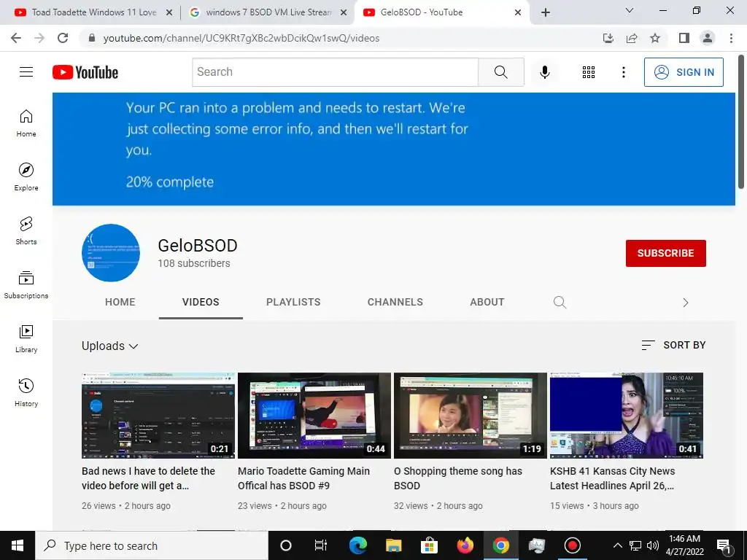Viewport: 747px width, 560px height.
Task: Open File Explorer from taskbar
Action: [x=393, y=545]
